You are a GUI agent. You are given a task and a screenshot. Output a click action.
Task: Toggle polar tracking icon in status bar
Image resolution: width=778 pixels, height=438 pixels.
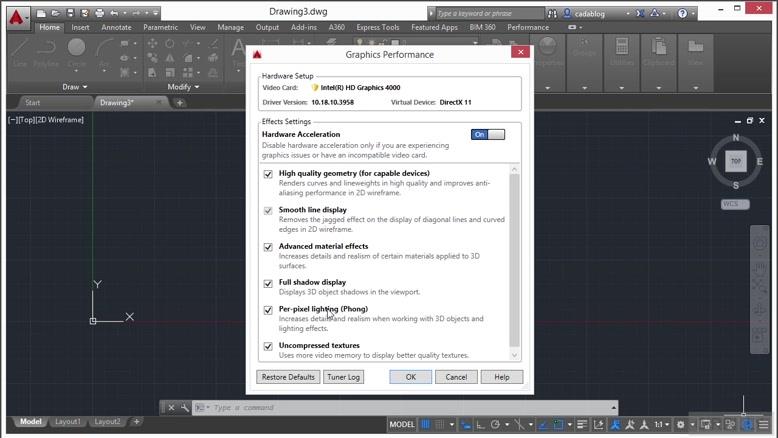[495, 425]
